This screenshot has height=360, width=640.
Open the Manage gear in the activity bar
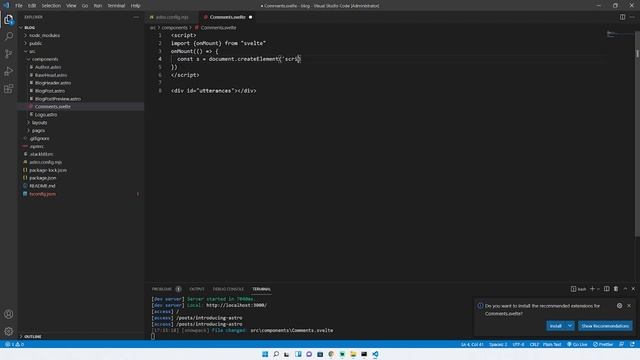click(x=9, y=331)
